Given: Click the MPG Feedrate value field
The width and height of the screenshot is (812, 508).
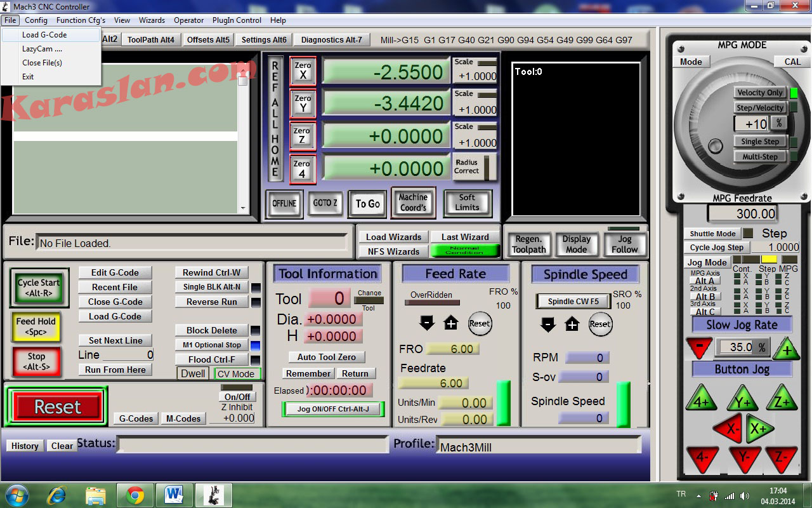Looking at the screenshot, I should coord(742,214).
